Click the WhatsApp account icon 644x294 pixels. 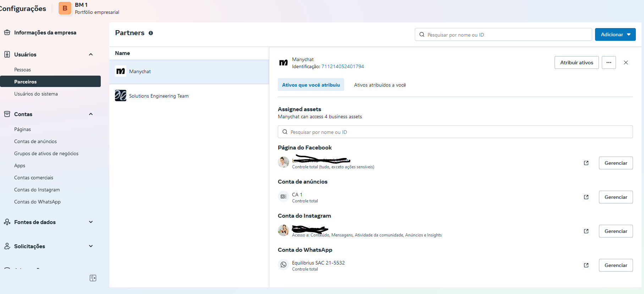click(x=284, y=265)
